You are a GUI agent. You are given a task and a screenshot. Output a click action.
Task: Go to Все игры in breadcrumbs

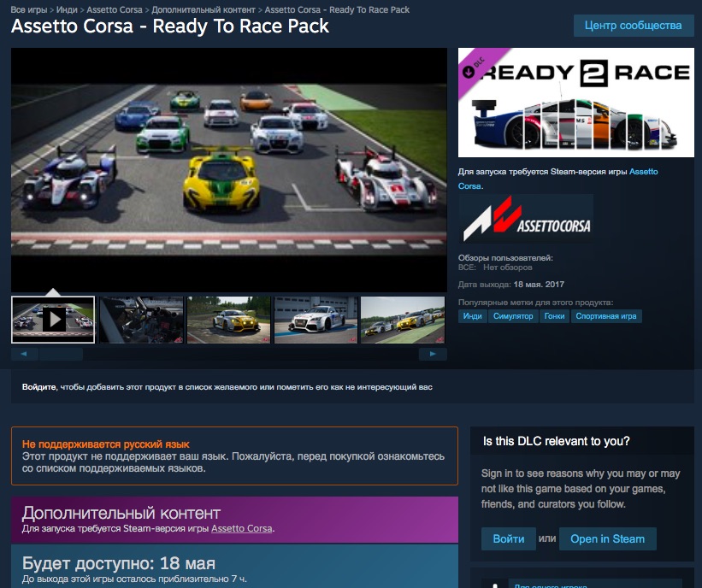click(x=29, y=10)
